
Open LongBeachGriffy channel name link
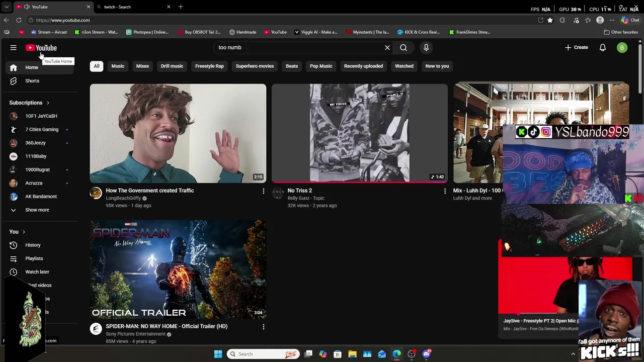(x=123, y=199)
